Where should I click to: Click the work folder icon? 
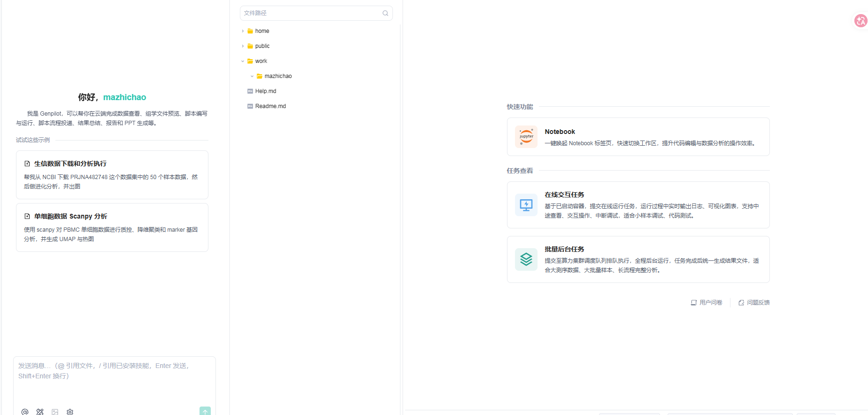coord(250,61)
